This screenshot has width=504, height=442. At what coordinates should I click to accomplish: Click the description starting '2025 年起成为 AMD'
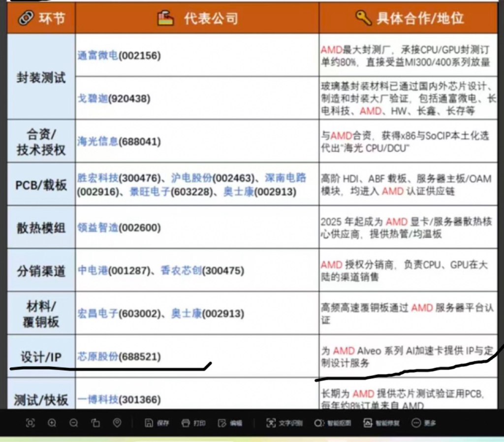click(406, 227)
